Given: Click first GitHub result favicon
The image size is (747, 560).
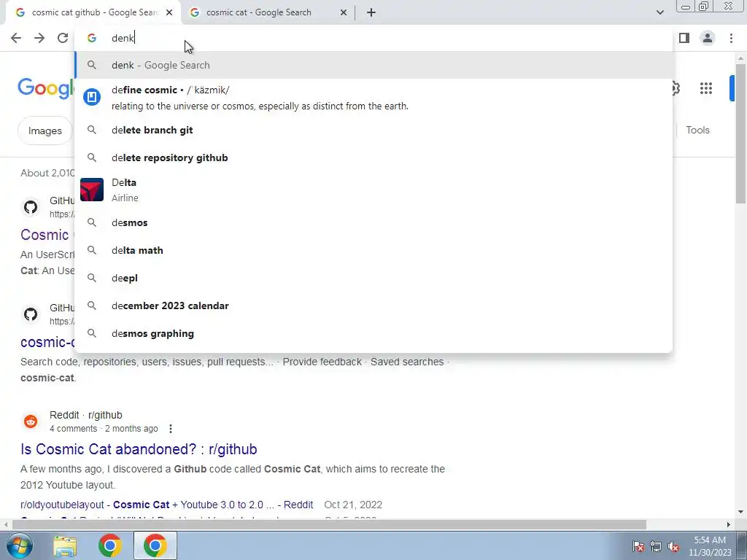Looking at the screenshot, I should [x=31, y=207].
